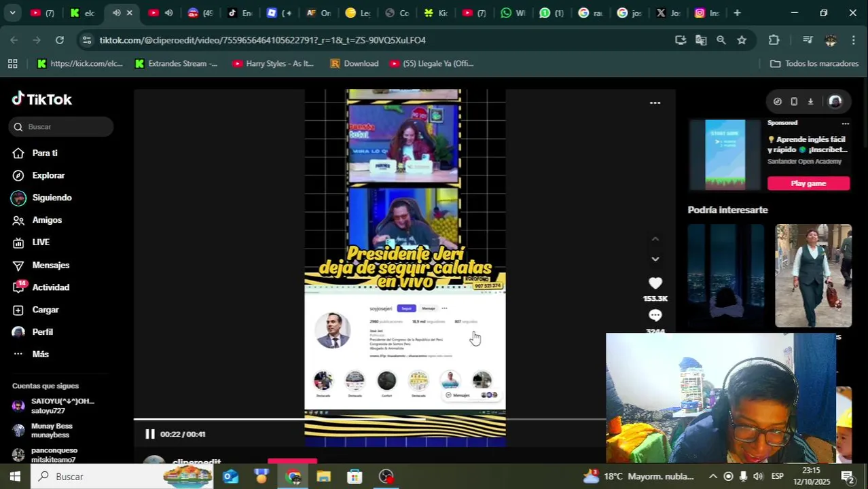Image resolution: width=868 pixels, height=489 pixels.
Task: Expand the Más options menu
Action: click(40, 355)
